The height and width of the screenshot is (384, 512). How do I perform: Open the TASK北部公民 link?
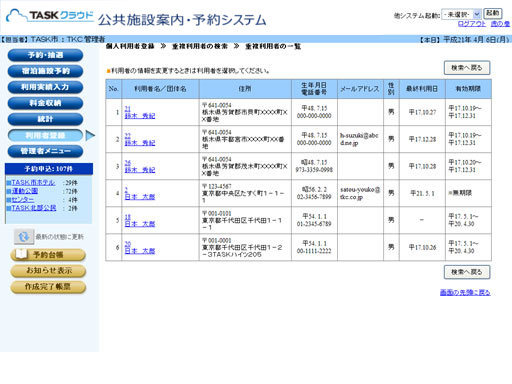pos(34,208)
